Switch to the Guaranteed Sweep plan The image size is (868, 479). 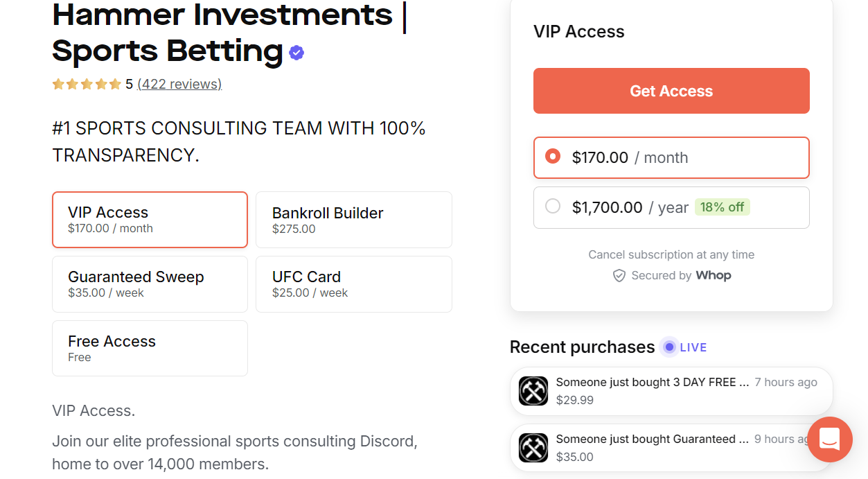click(x=150, y=284)
